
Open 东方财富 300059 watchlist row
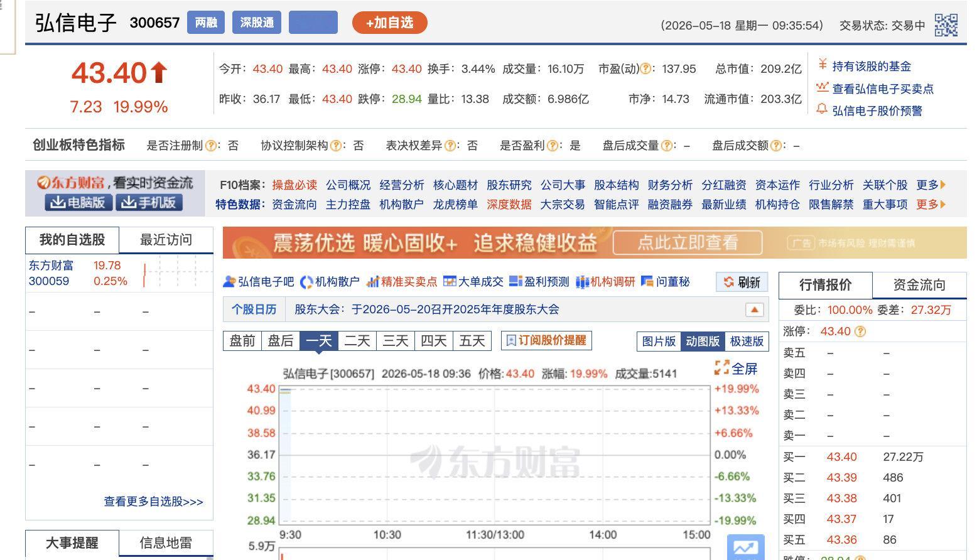[x=119, y=274]
